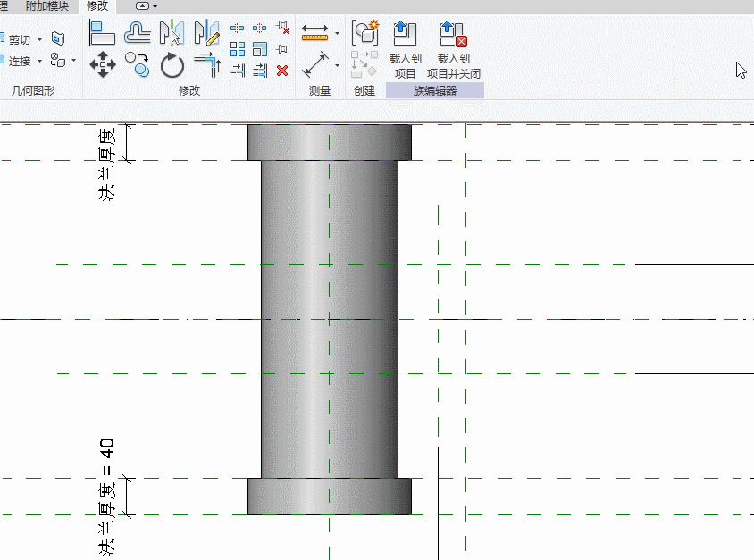Select the Copy tool

tap(137, 64)
